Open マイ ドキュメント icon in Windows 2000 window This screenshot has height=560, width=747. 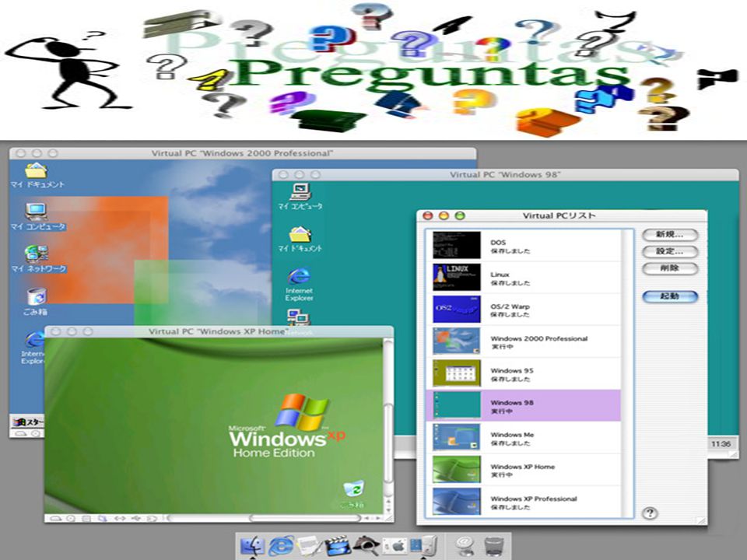37,175
